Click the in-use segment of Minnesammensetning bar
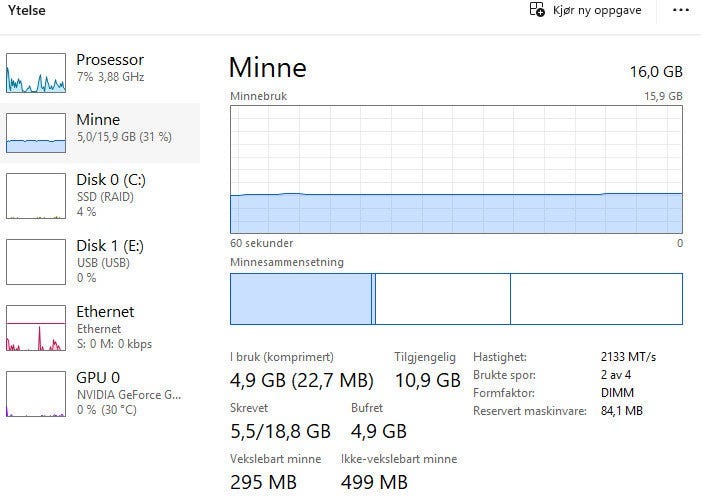The height and width of the screenshot is (500, 701). tap(300, 298)
